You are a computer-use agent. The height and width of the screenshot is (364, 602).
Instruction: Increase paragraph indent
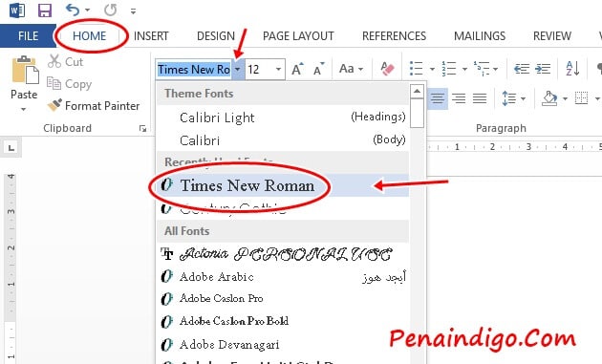pos(543,69)
